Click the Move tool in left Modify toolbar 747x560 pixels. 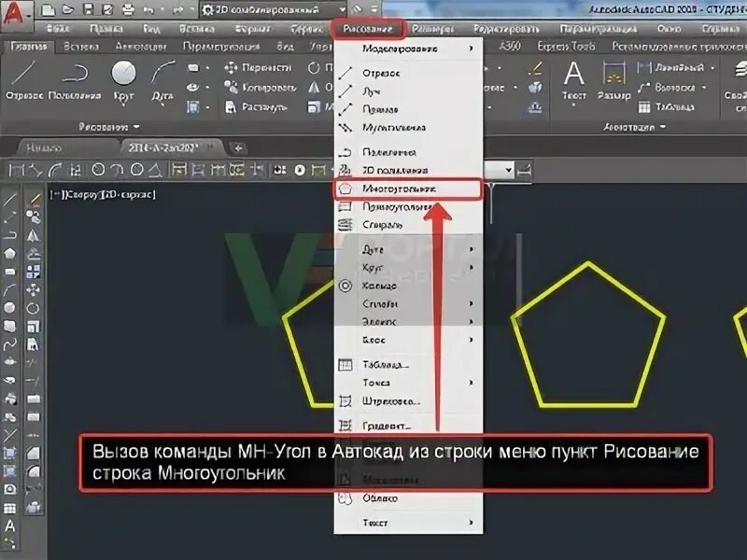pyautogui.click(x=34, y=289)
